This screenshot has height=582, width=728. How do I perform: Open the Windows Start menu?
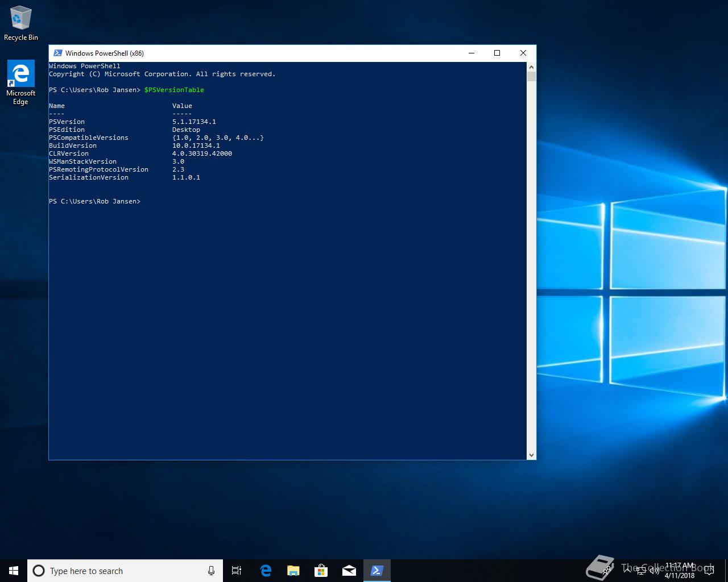pyautogui.click(x=14, y=571)
